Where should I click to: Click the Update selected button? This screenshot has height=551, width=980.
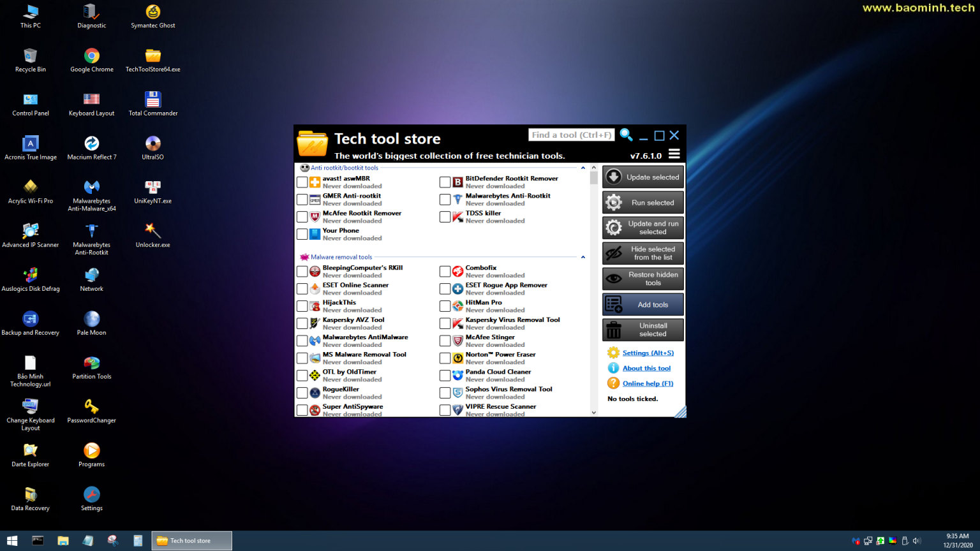(x=643, y=177)
